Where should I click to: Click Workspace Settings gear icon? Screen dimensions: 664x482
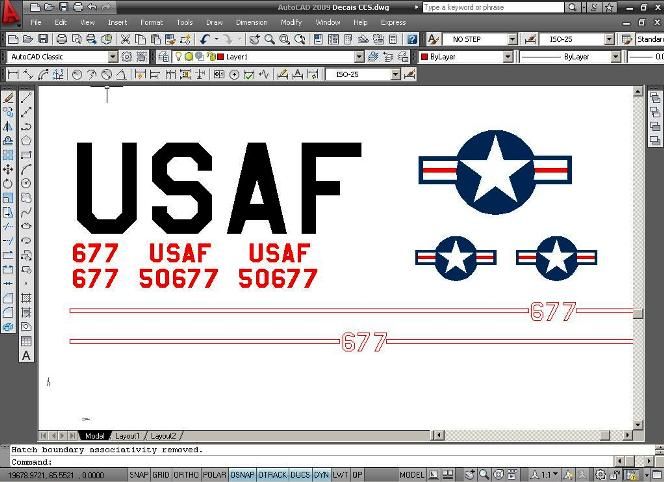click(127, 57)
